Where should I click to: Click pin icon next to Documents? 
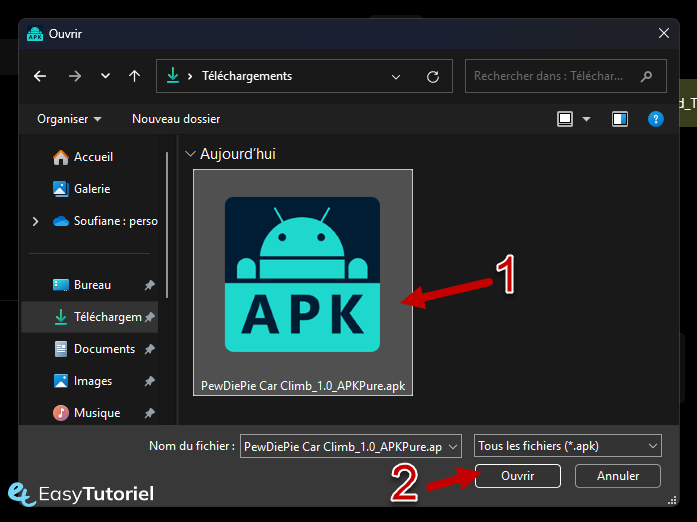(x=150, y=349)
